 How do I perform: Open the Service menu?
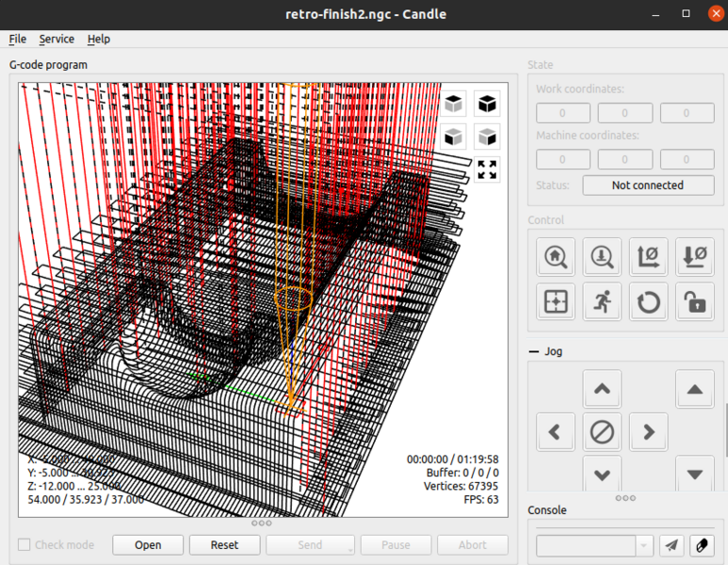pos(57,39)
